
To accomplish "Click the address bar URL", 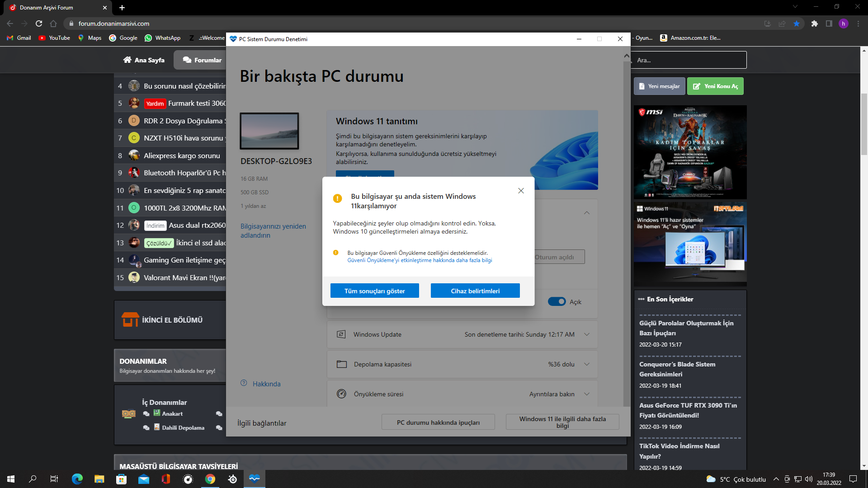I will [114, 23].
